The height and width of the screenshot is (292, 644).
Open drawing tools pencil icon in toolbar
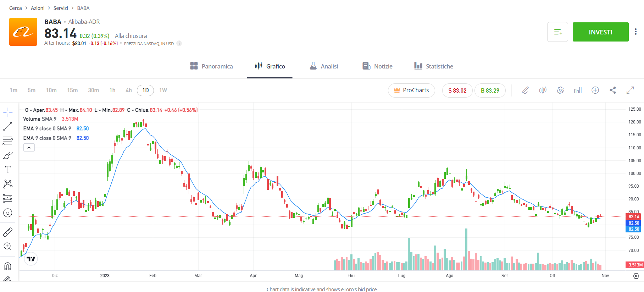(x=526, y=90)
